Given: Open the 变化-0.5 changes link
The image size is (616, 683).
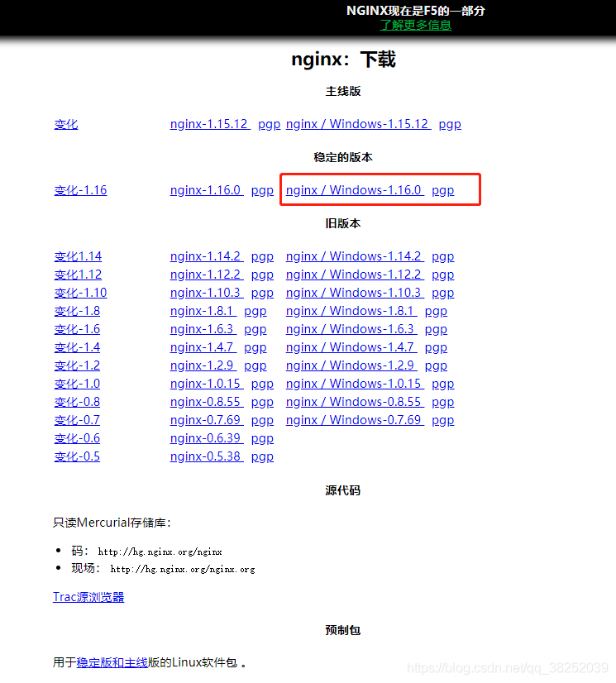Looking at the screenshot, I should point(77,457).
